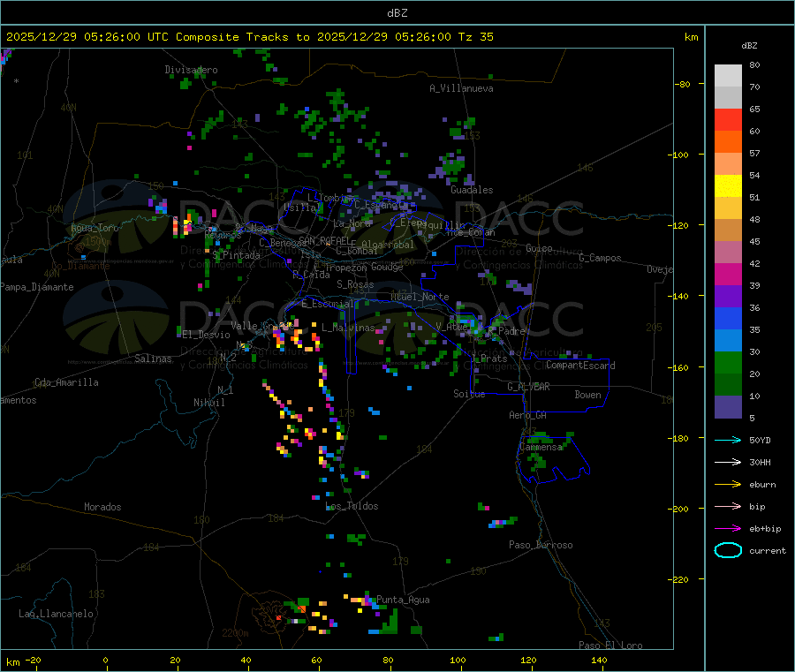This screenshot has width=795, height=672.
Task: Click the S_Pintada map label
Action: tap(236, 255)
